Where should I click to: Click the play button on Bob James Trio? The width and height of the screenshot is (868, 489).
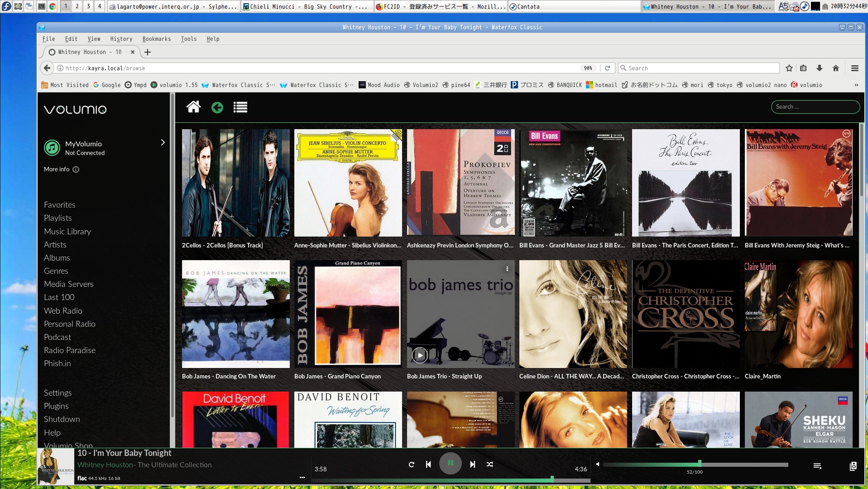pos(420,355)
